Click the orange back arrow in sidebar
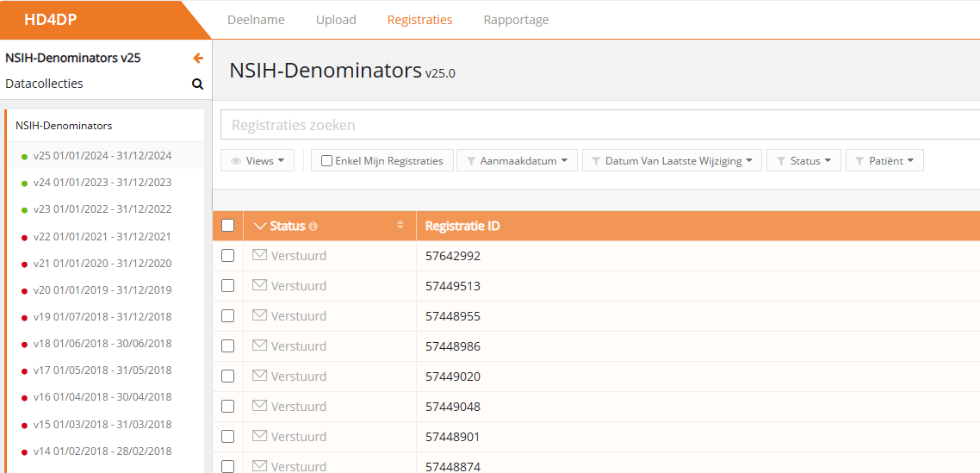 pos(198,59)
